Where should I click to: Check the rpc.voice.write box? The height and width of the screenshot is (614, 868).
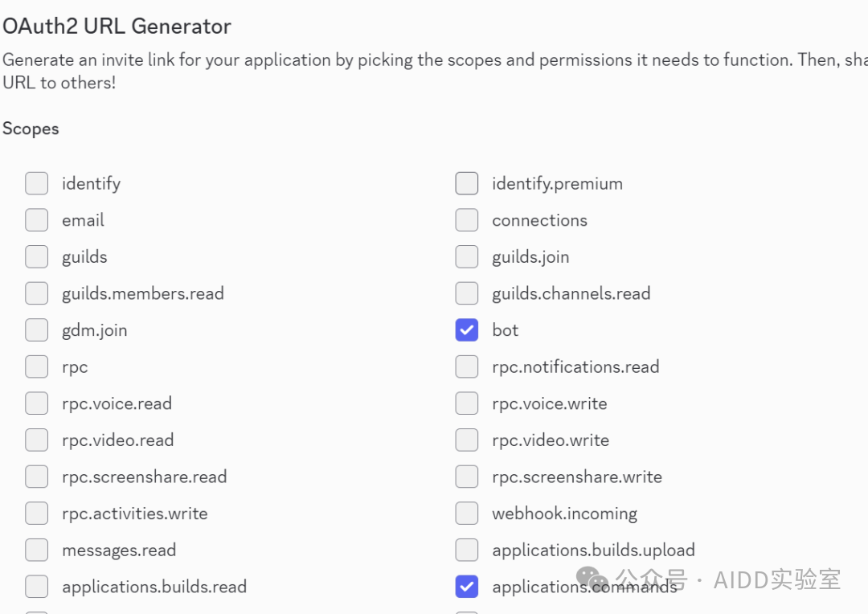(x=467, y=403)
